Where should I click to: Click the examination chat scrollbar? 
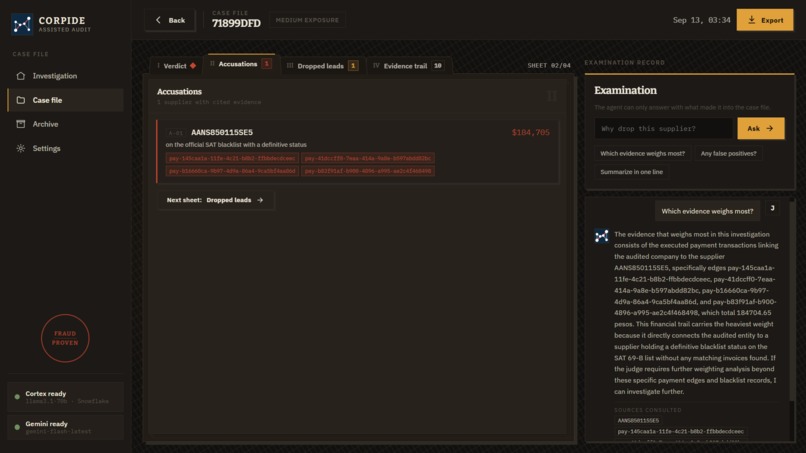click(x=792, y=300)
